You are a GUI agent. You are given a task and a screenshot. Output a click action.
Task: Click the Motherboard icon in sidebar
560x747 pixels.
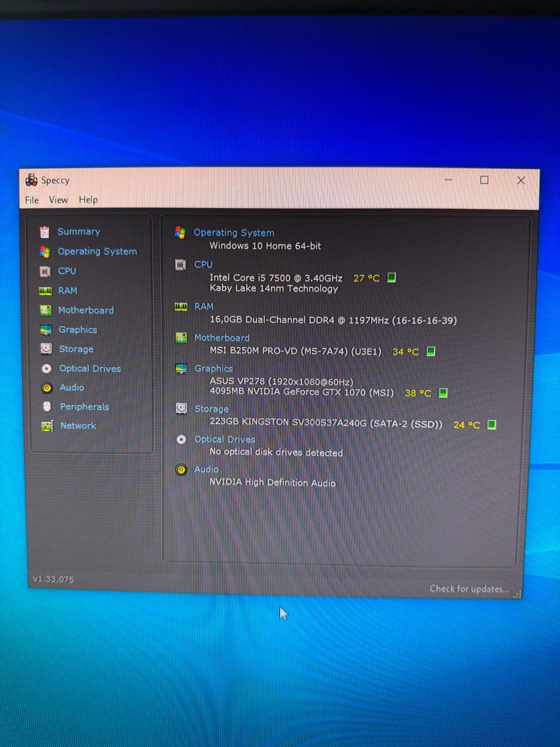click(45, 310)
